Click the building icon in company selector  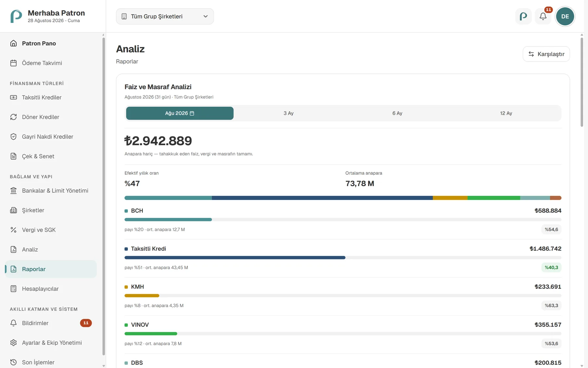pyautogui.click(x=124, y=16)
